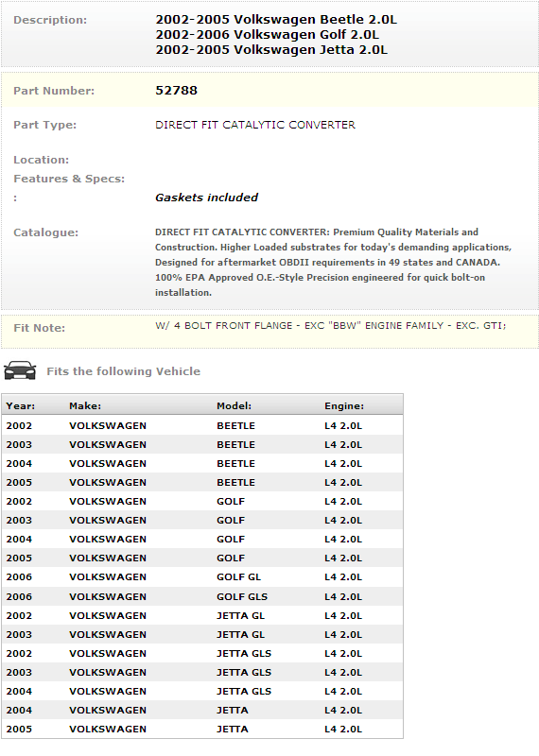Click the Gaskets included text
Viewport: 539px width, 756px height.
(206, 198)
